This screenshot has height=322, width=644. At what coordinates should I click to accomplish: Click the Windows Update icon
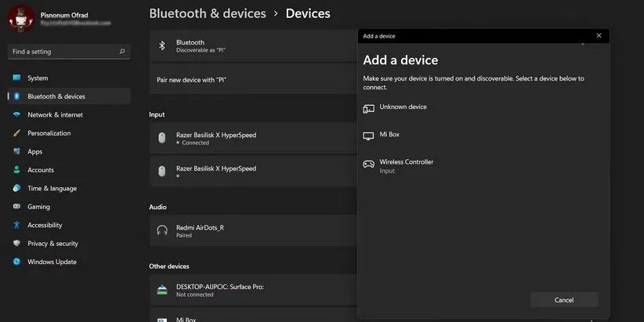16,262
